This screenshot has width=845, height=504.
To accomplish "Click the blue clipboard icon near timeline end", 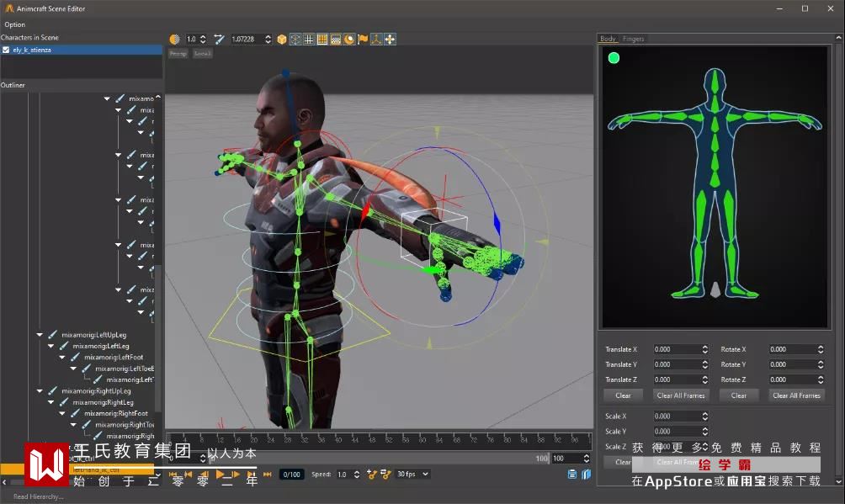I will click(x=572, y=475).
